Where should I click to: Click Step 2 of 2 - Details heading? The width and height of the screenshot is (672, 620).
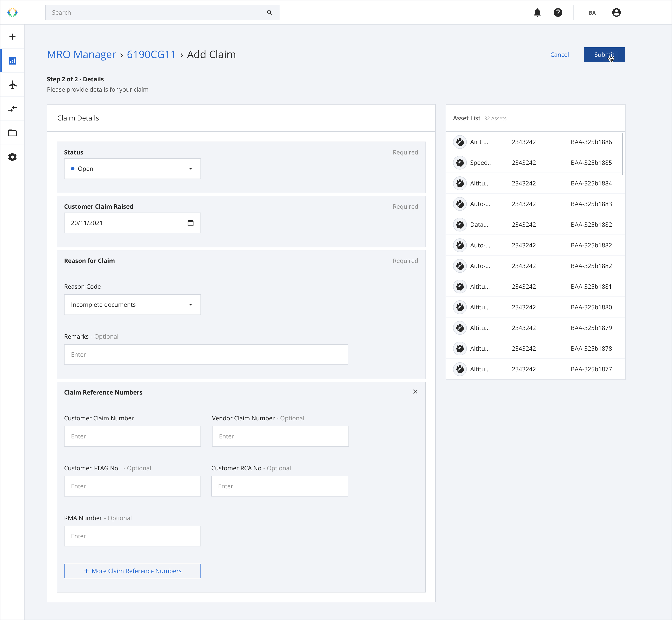pos(75,79)
